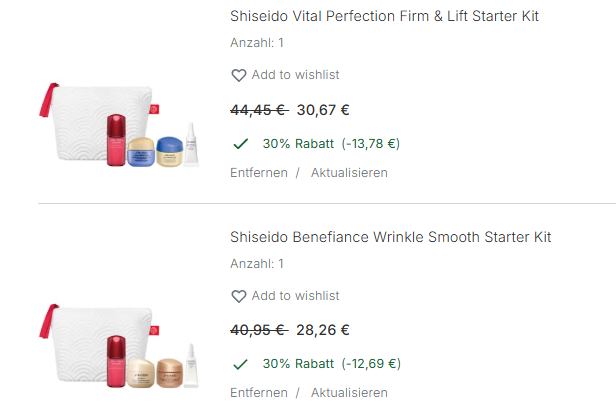Click the heart icon for Benefiance kit
The height and width of the screenshot is (408, 616).
coord(238,296)
